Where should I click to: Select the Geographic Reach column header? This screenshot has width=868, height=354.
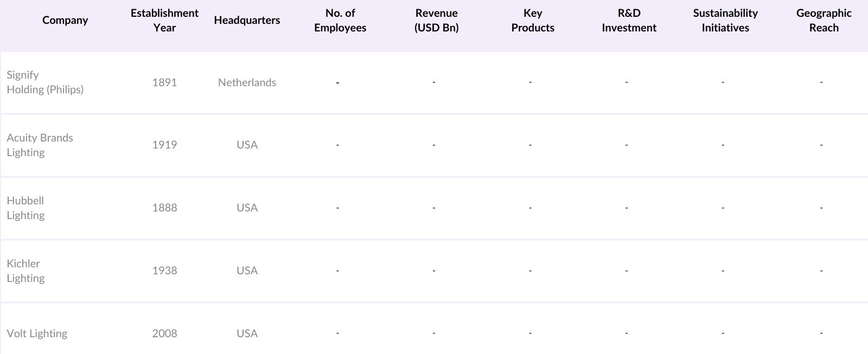pyautogui.click(x=824, y=21)
